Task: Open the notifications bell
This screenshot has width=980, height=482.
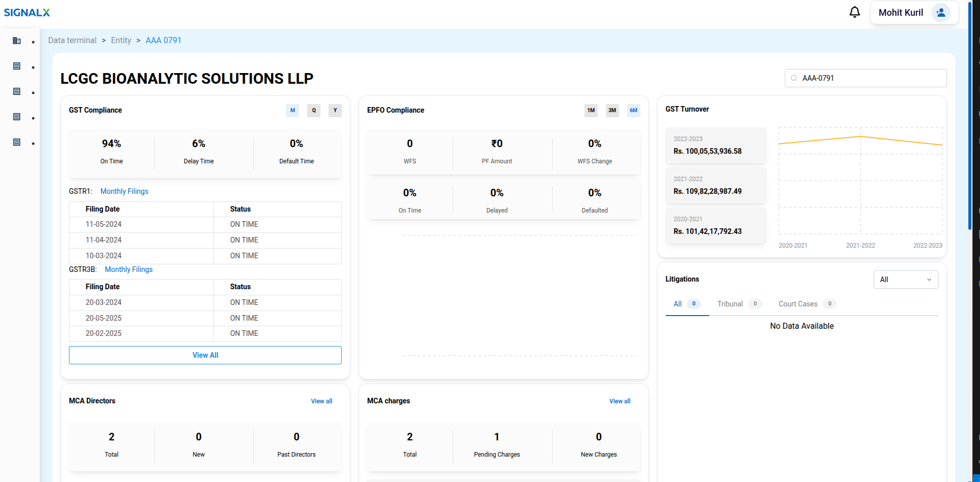Action: pyautogui.click(x=855, y=12)
